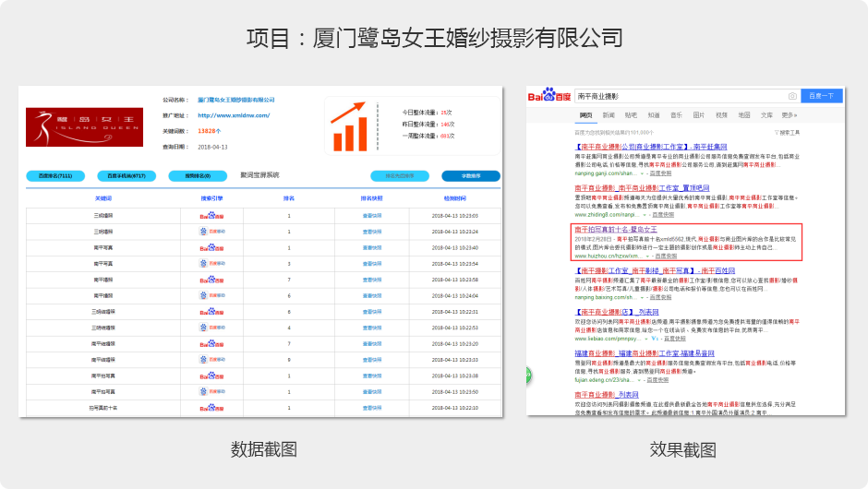This screenshot has height=489, width=868.
Task: Click Baidu logo in the 10:23:03 row
Action: click(211, 216)
